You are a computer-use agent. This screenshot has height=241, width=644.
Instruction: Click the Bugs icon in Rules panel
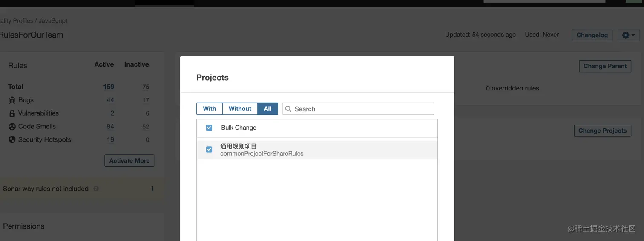pyautogui.click(x=12, y=100)
